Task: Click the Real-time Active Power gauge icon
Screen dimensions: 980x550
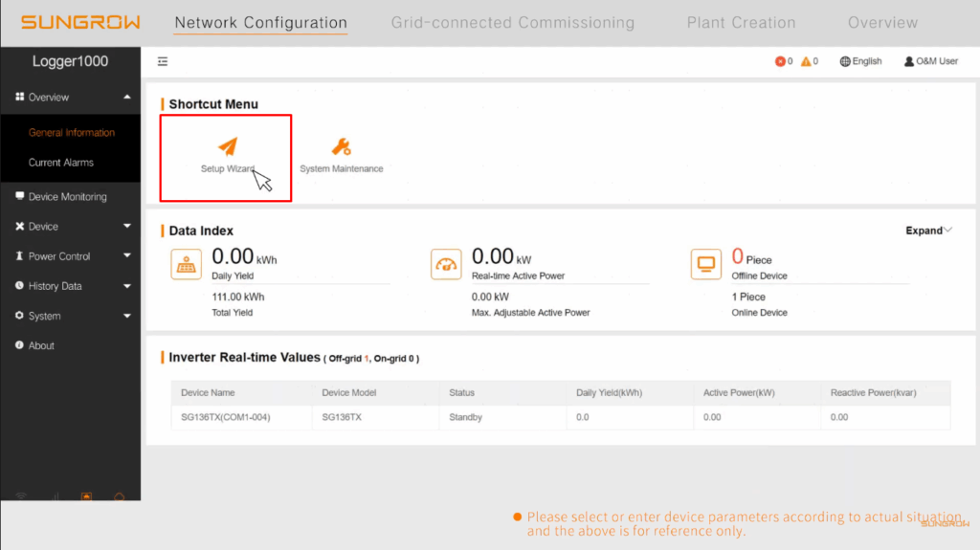Action: point(446,264)
